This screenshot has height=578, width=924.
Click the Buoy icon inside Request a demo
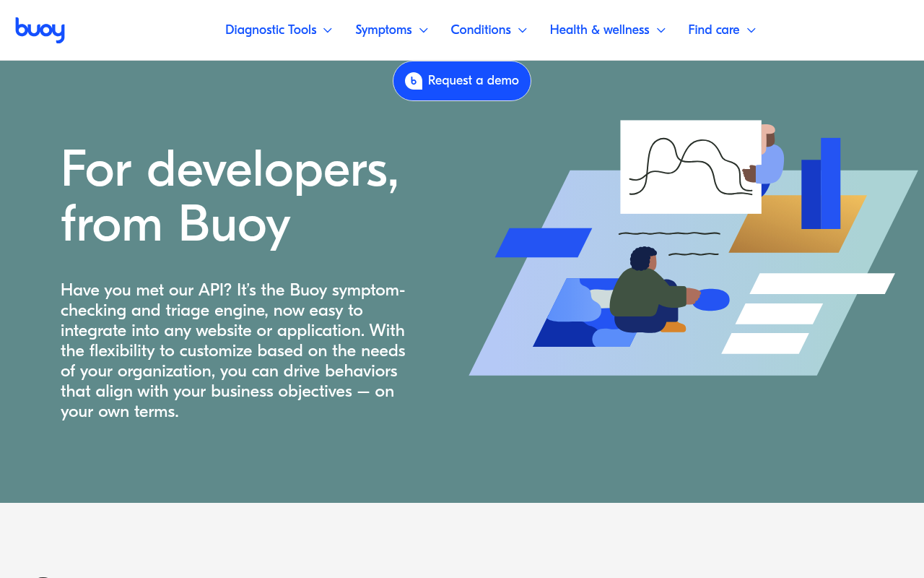414,81
